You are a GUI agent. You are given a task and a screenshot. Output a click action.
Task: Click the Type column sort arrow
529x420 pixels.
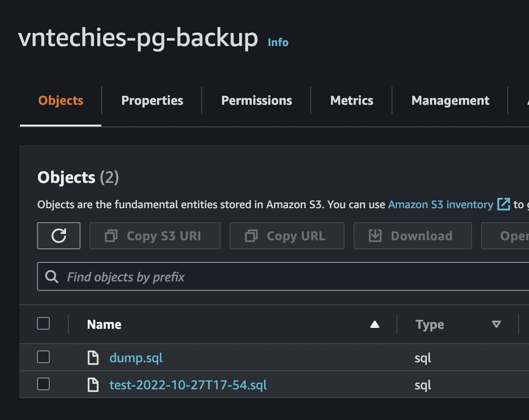click(x=496, y=324)
